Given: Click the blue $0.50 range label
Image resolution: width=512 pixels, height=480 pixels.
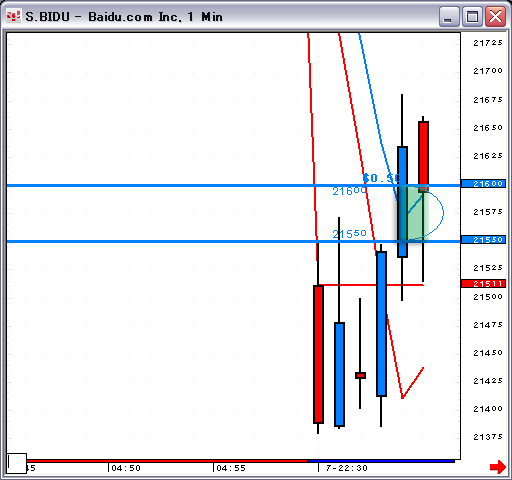Looking at the screenshot, I should tap(381, 178).
